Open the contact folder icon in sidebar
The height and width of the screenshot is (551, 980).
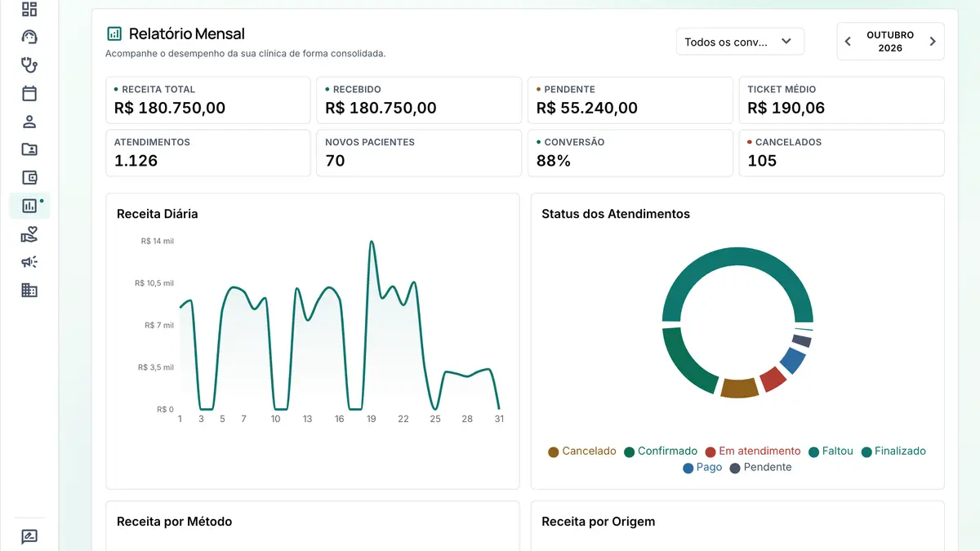point(29,149)
